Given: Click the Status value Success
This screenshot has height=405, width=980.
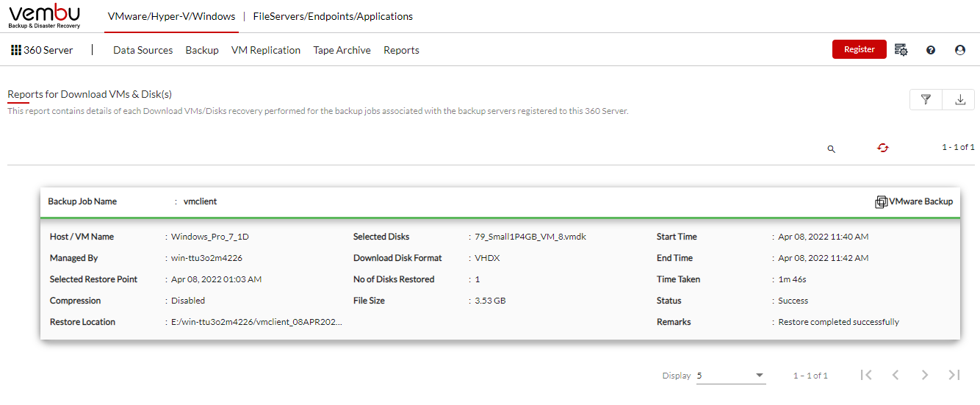Looking at the screenshot, I should coord(793,301).
